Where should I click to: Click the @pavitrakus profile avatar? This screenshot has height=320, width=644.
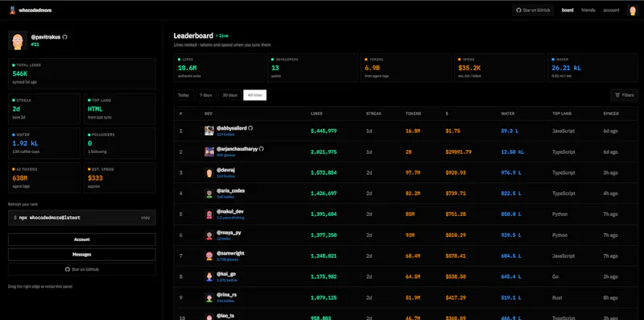pos(17,41)
